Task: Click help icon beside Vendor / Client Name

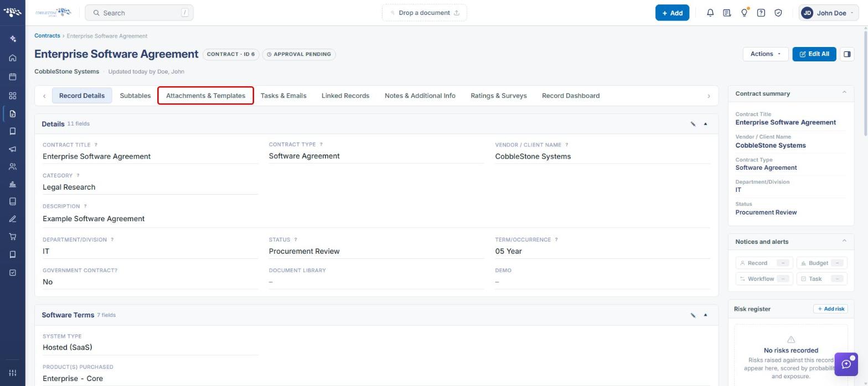Action: 566,145
